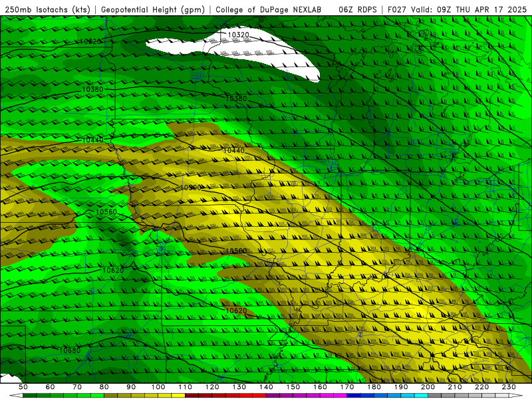Click the 160 value on the color scale

(x=320, y=387)
